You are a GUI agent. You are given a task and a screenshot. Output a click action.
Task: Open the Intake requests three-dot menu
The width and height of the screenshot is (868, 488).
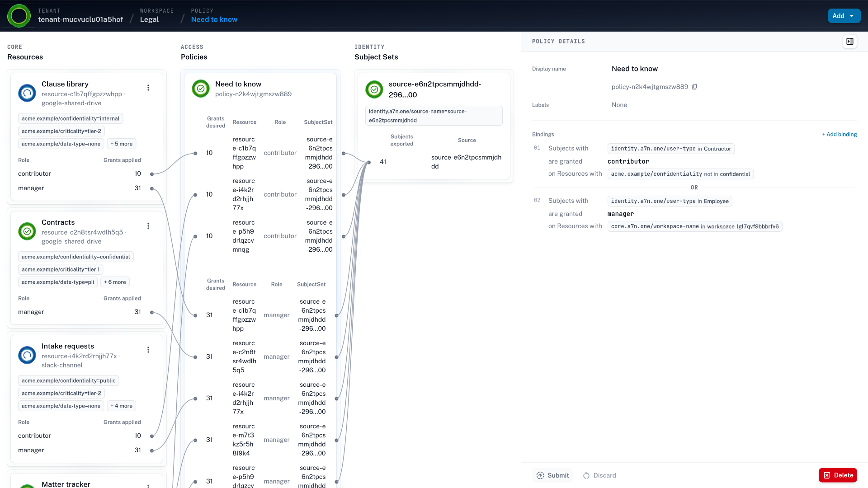148,350
